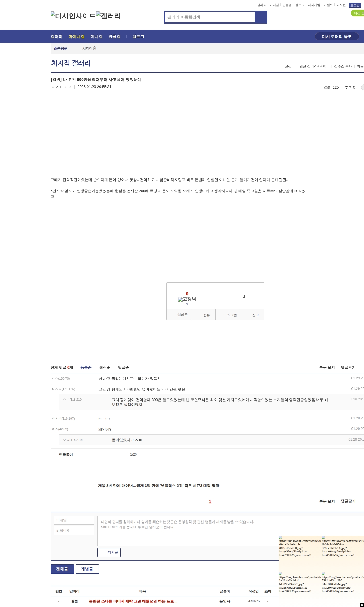Open the ad thumbnail ending in 48f1cd7c5700.jpg
This screenshot has height=607, width=364.
pyautogui.click(x=299, y=546)
